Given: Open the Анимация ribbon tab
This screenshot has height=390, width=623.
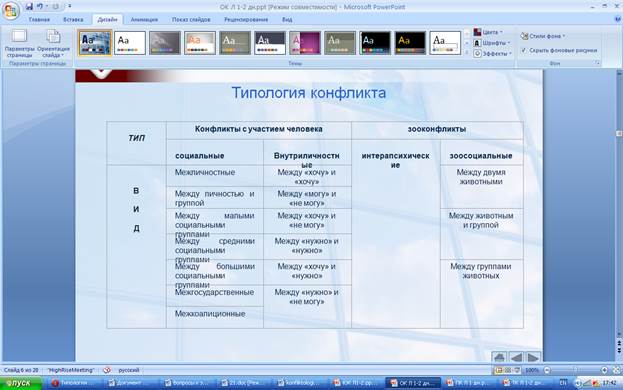Looking at the screenshot, I should coord(144,19).
